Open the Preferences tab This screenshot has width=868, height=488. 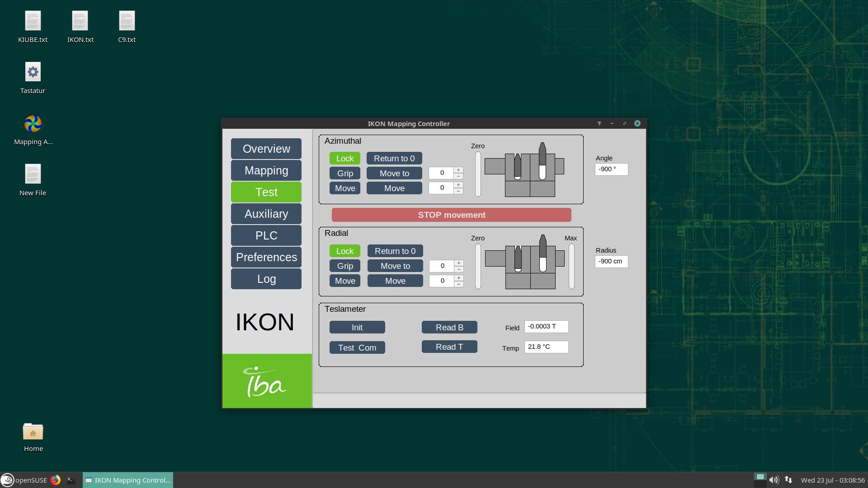pyautogui.click(x=266, y=257)
